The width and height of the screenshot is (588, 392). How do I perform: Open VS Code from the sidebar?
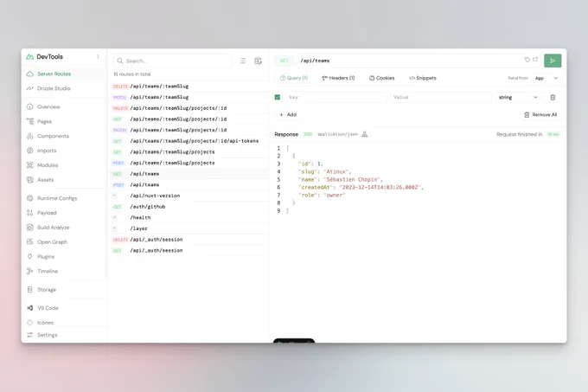(x=64, y=308)
